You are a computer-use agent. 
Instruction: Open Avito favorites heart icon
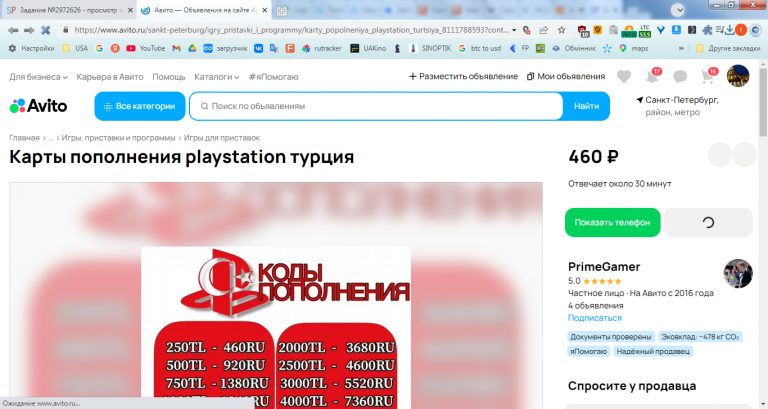624,76
